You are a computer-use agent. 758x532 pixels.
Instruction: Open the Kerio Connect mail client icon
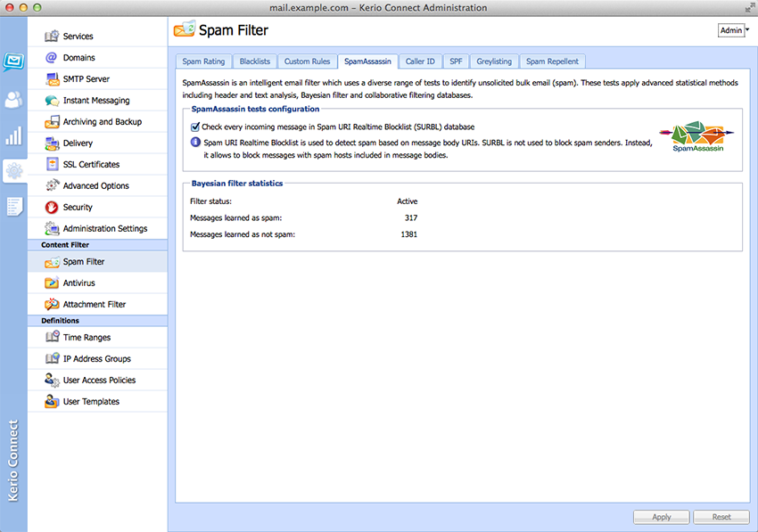[x=13, y=62]
